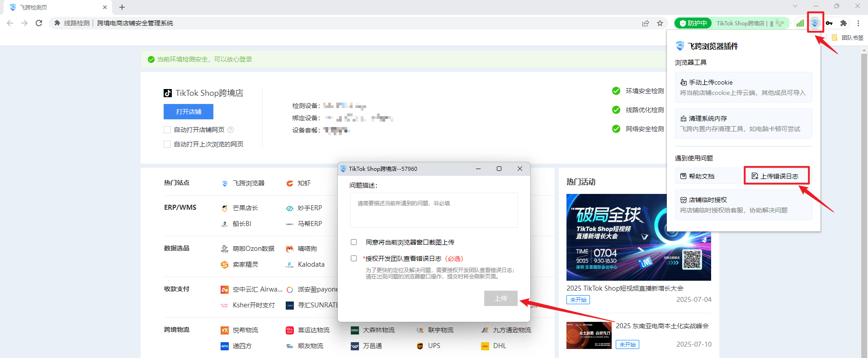Click the blue 打开店铺 button
The image size is (868, 358).
point(189,112)
